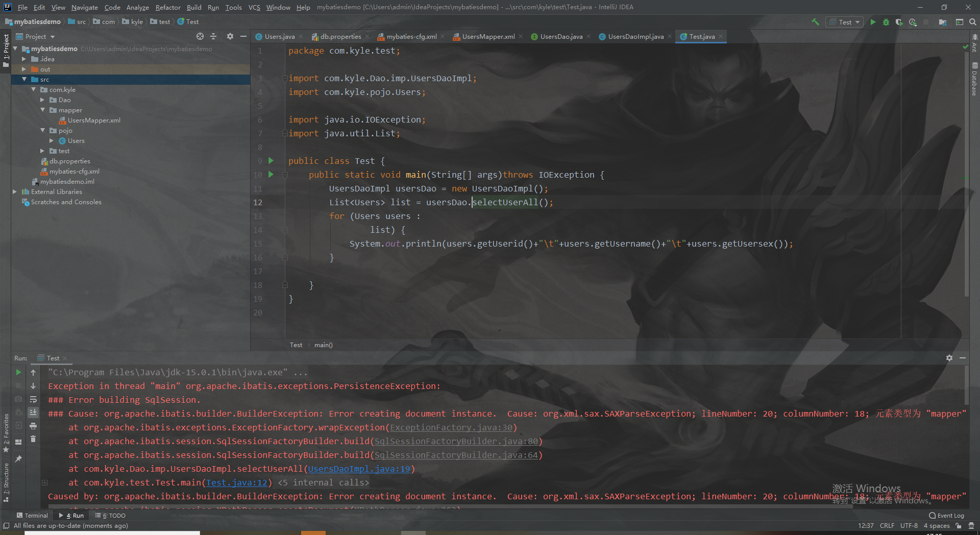Expand the out folder
980x535 pixels.
pyautogui.click(x=24, y=69)
